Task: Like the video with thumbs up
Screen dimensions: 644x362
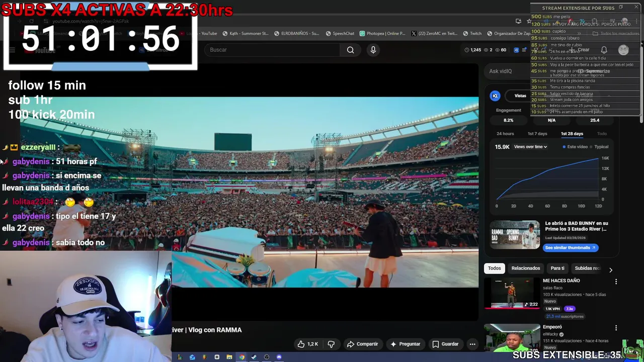Action: (x=307, y=344)
